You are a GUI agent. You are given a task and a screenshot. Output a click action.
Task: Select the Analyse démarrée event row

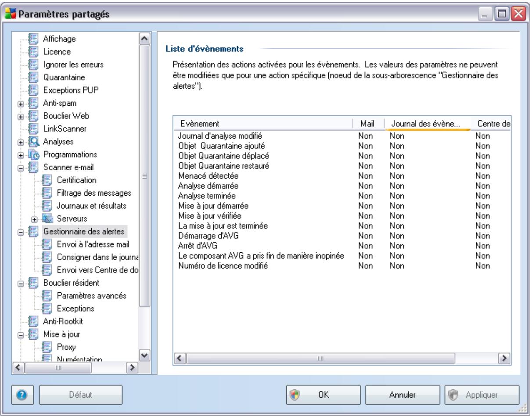(341, 186)
